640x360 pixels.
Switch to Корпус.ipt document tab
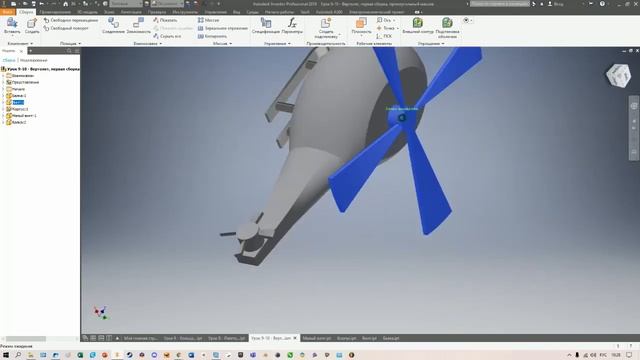346,338
